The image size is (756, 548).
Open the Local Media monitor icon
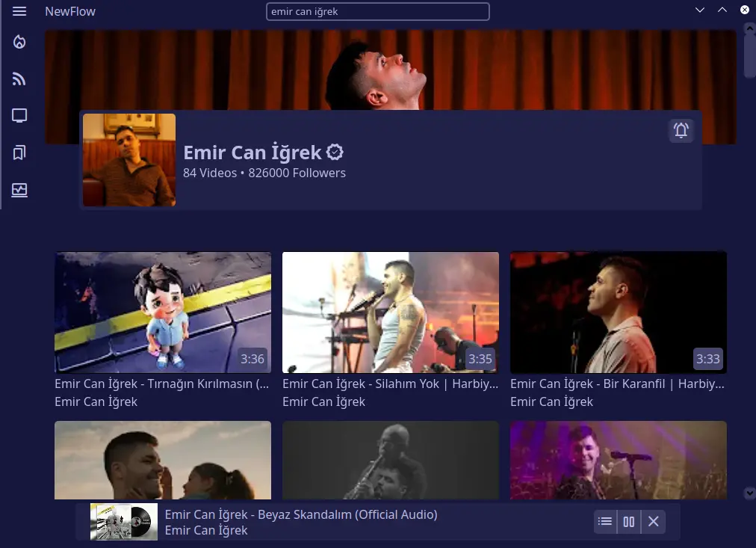pyautogui.click(x=19, y=116)
